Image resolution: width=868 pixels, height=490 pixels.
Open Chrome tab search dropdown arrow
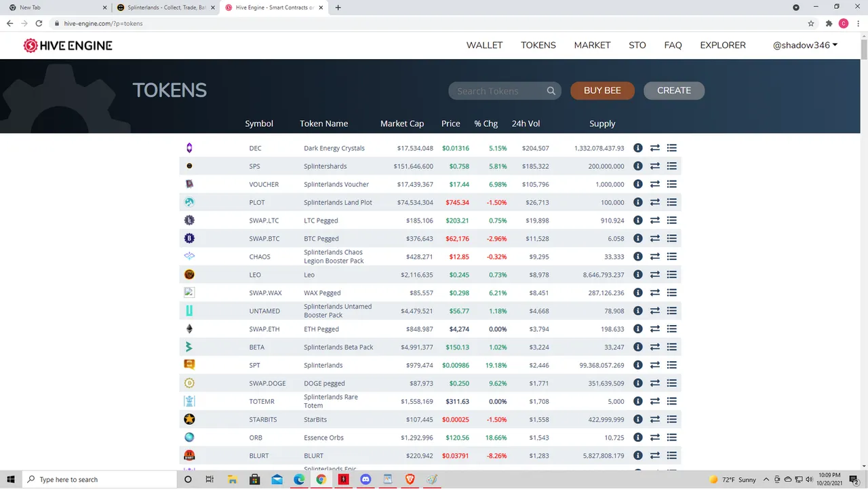click(x=797, y=7)
